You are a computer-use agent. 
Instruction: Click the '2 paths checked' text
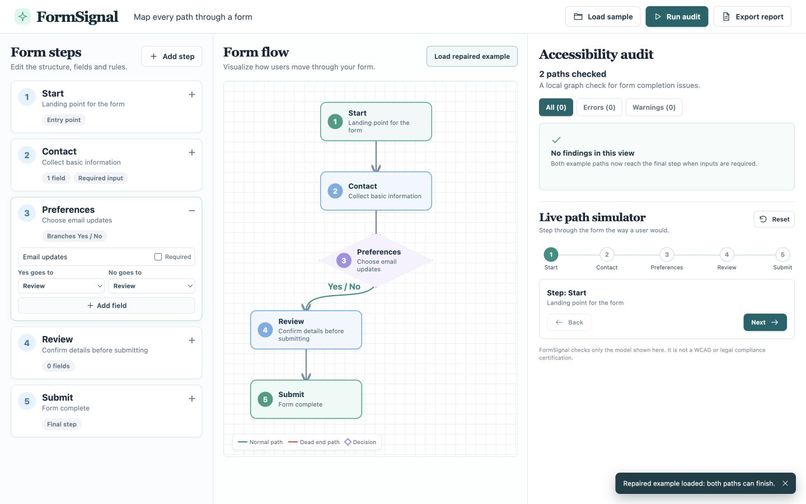point(573,74)
